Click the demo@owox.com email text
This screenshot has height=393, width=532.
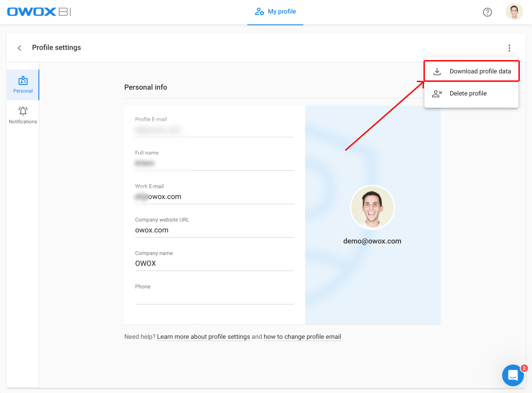coord(372,241)
